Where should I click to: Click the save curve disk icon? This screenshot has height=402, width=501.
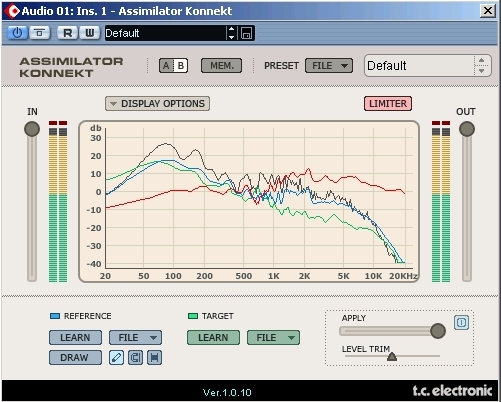(154, 357)
